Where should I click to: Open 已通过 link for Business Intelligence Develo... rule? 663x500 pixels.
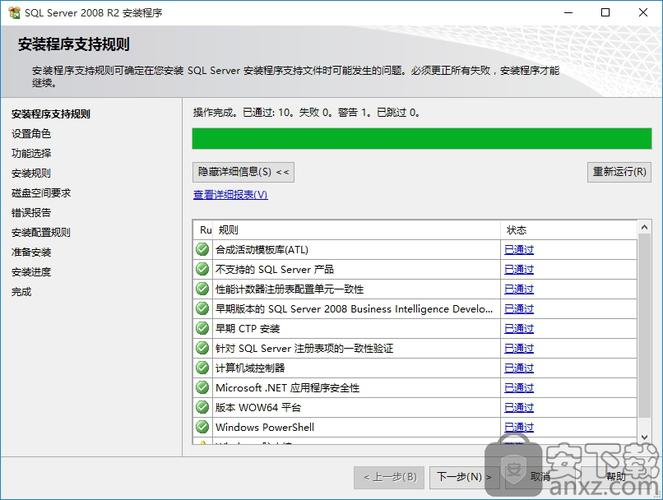pyautogui.click(x=519, y=309)
